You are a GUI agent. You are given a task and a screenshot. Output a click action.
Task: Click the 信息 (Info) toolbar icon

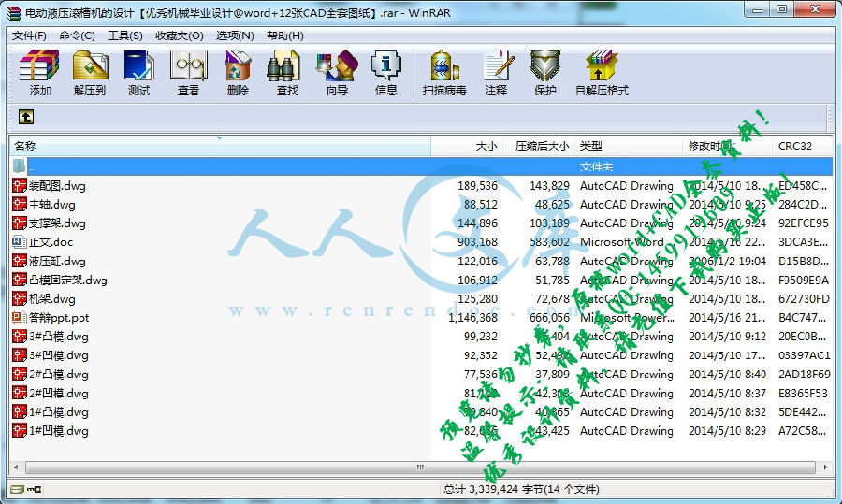coord(386,66)
